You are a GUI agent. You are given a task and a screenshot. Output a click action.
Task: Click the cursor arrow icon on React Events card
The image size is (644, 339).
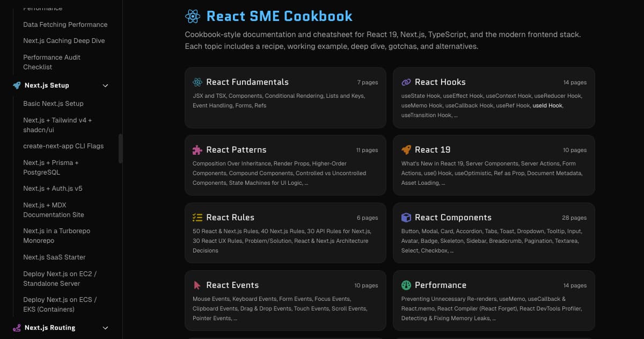pyautogui.click(x=197, y=285)
